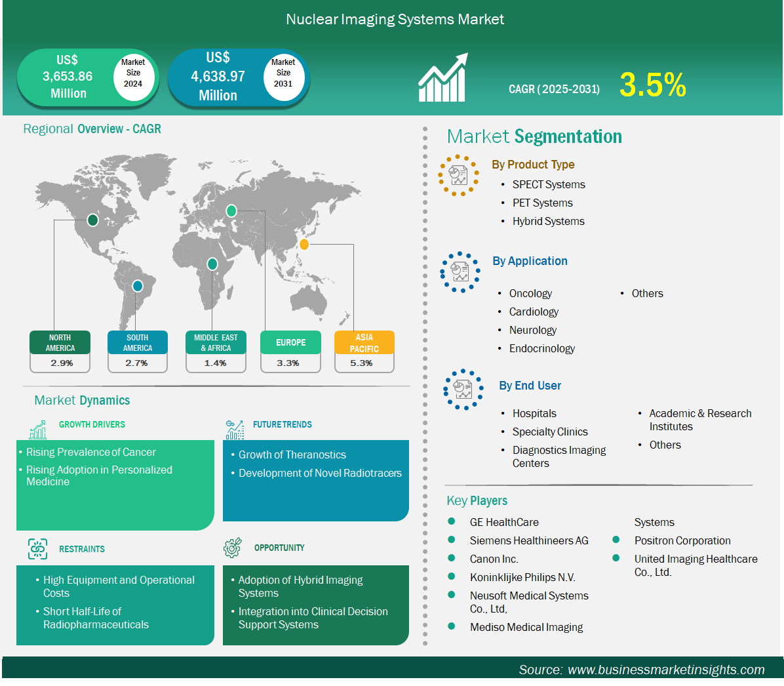Click the 3.5% CAGR value
This screenshot has height=686, width=784.
[652, 85]
